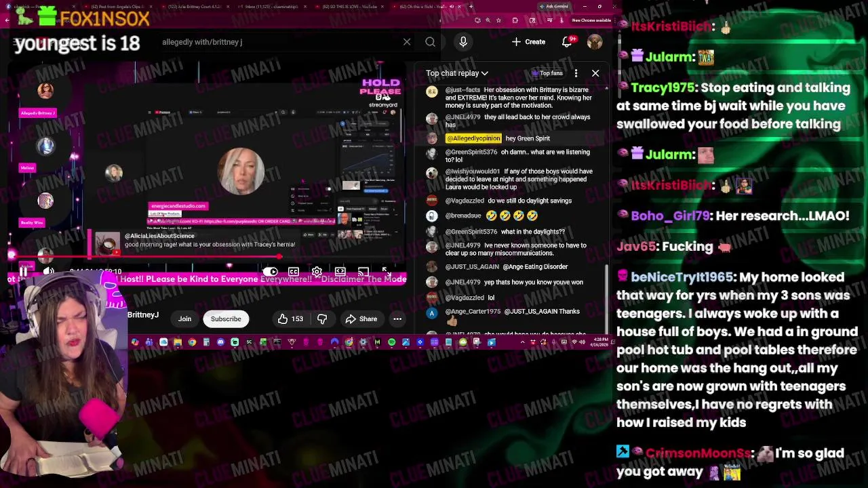The width and height of the screenshot is (868, 488).
Task: Click the channel name BrittneyJ
Action: (143, 315)
